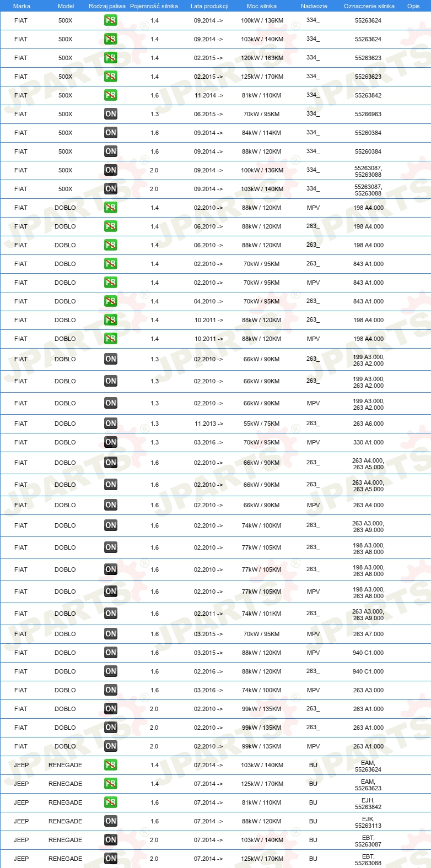Click petrol icon in 500X 125kW / 170KM row
Viewport: 431px width, 868px height.
tap(111, 77)
